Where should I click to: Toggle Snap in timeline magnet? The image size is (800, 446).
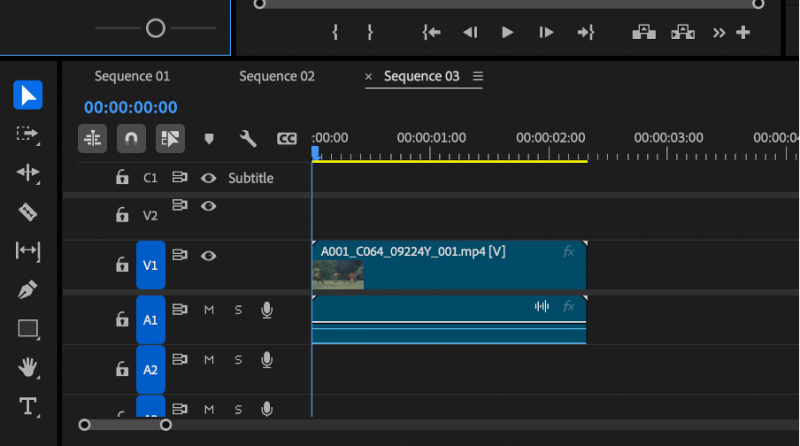pos(131,138)
